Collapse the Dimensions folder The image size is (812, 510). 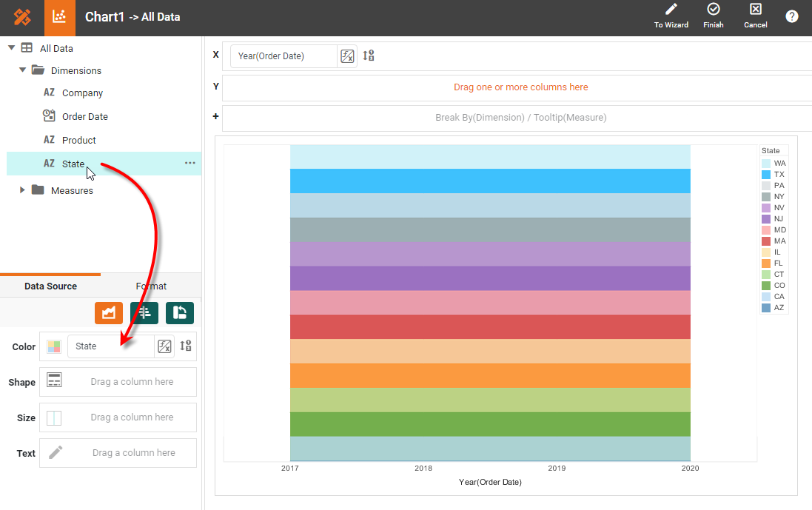(23, 70)
